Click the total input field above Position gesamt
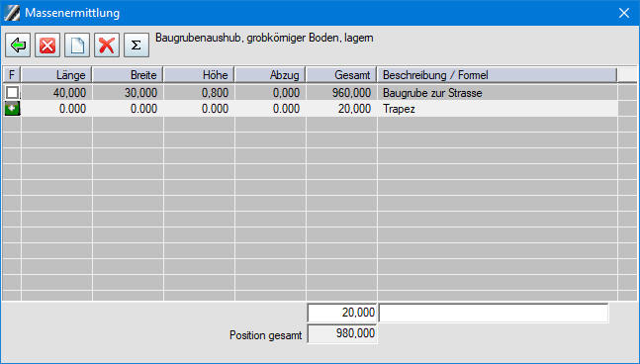This screenshot has width=640, height=364. [341, 313]
